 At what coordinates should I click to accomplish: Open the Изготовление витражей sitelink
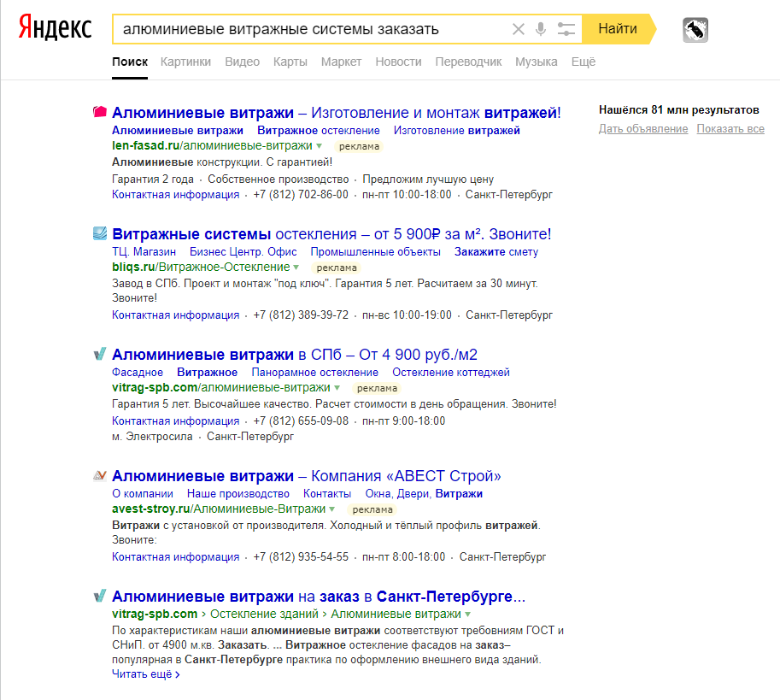[x=457, y=131]
